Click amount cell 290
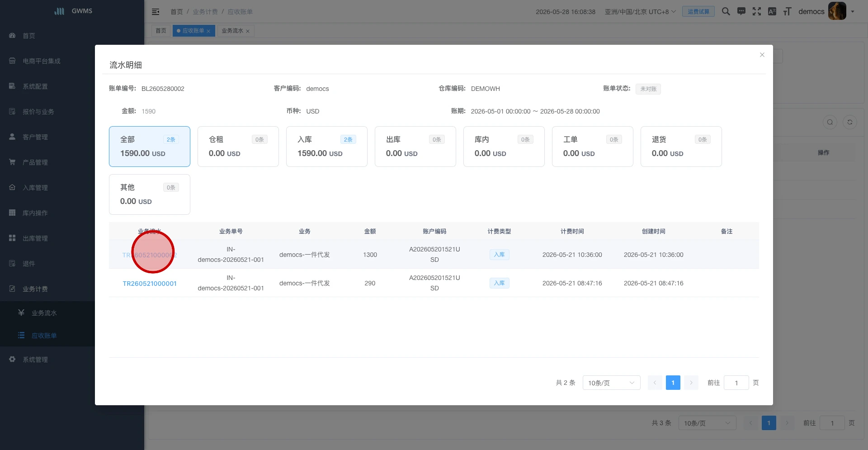The width and height of the screenshot is (868, 450). pos(370,283)
